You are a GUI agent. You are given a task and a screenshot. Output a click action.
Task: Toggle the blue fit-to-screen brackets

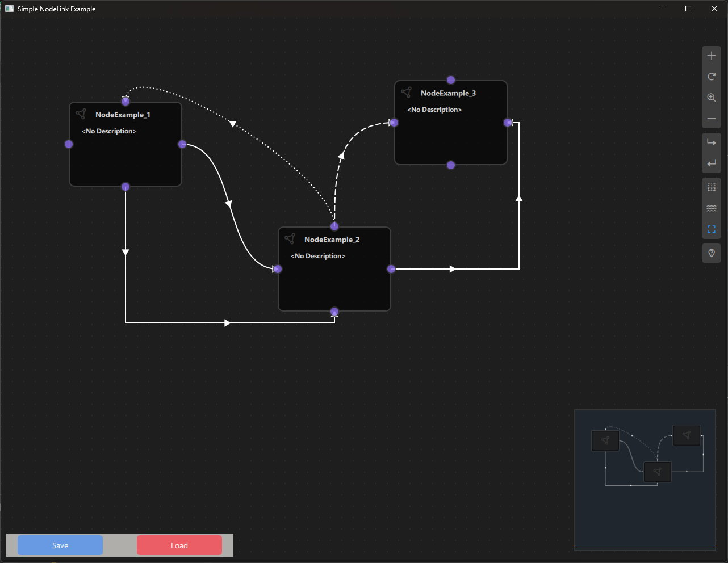pos(712,229)
